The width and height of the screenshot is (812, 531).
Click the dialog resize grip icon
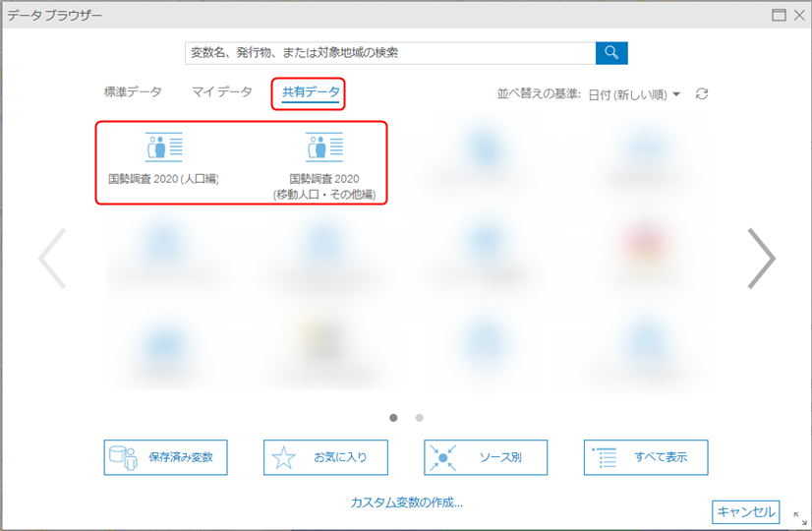point(800,518)
